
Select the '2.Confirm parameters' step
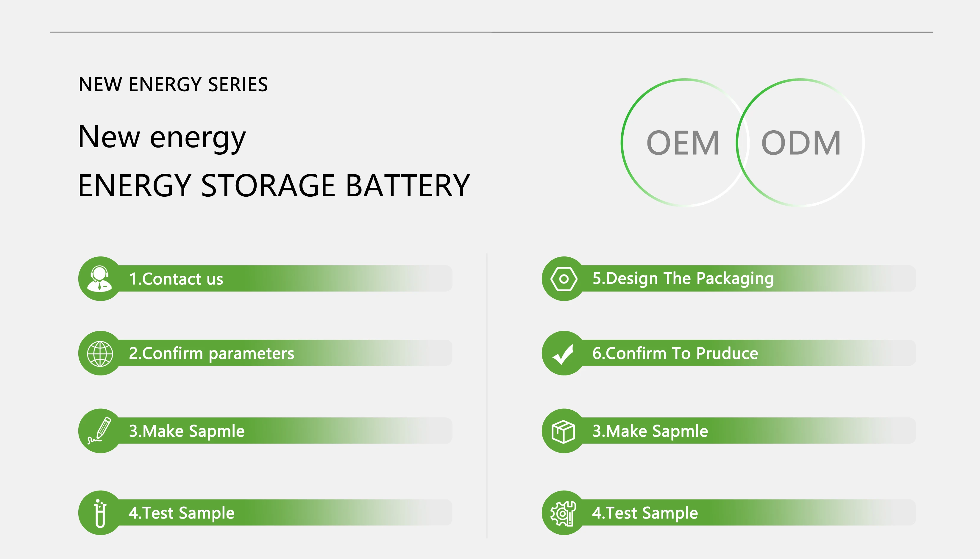tap(211, 353)
